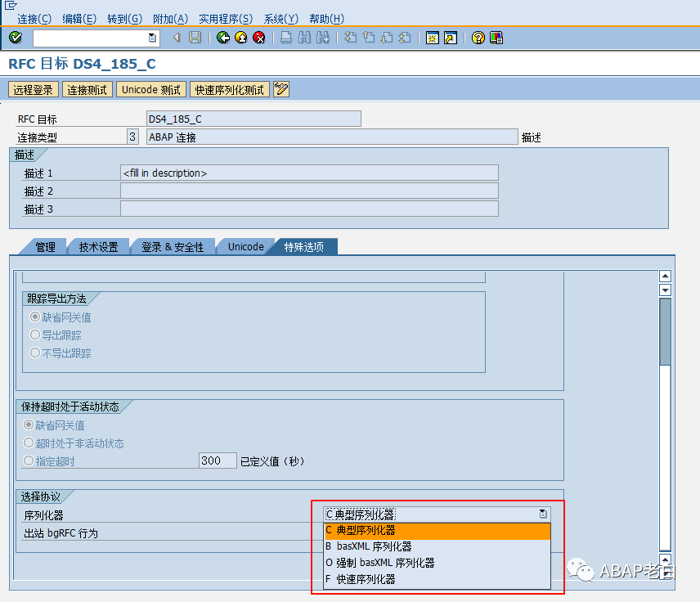
Task: Click the Find binoculars icon
Action: tap(304, 38)
